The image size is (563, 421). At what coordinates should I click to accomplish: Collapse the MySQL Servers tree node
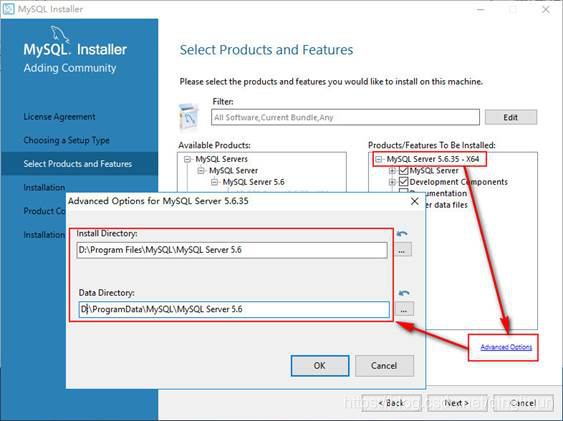coord(187,159)
